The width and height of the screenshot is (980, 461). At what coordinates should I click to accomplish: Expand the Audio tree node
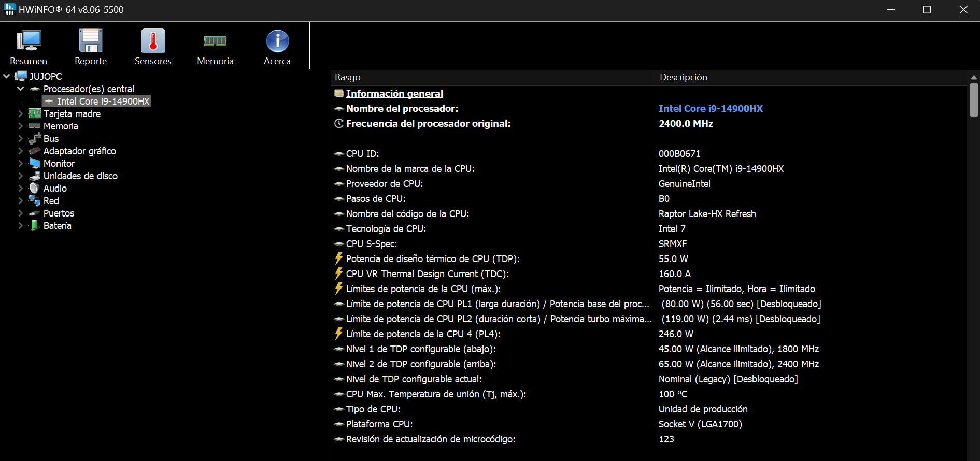(21, 188)
